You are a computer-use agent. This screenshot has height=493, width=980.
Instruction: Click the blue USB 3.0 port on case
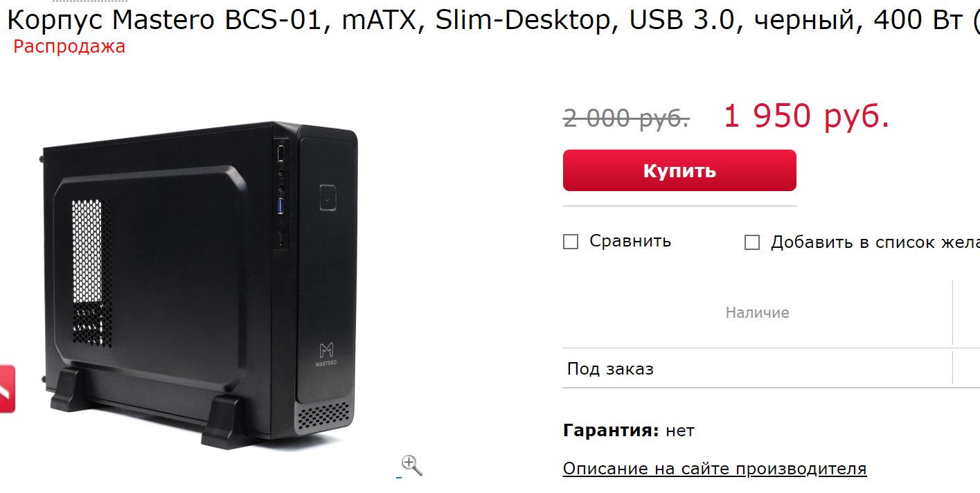click(x=281, y=205)
